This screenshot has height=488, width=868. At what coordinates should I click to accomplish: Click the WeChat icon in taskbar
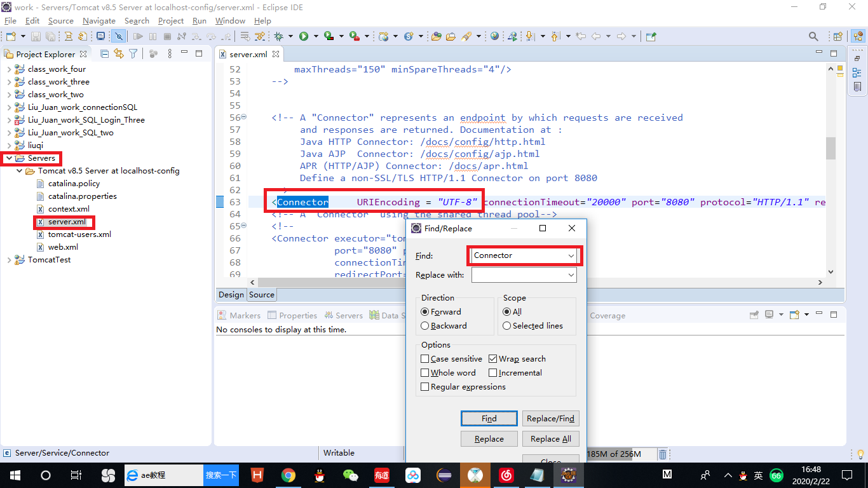tap(351, 475)
